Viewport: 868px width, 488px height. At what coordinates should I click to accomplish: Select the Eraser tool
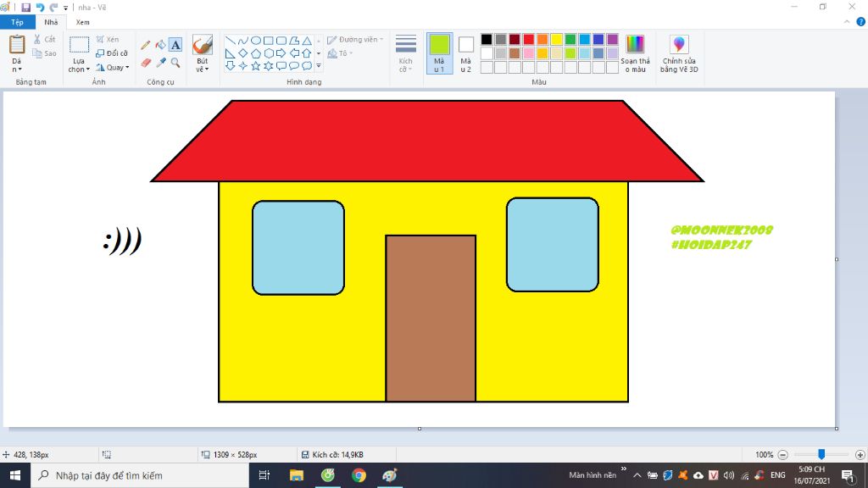pos(146,63)
